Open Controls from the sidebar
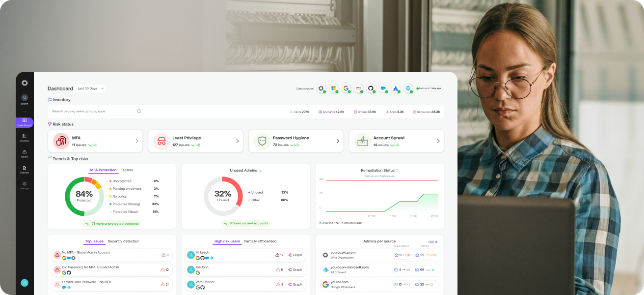Screen dimensions: 644x295 point(25,168)
